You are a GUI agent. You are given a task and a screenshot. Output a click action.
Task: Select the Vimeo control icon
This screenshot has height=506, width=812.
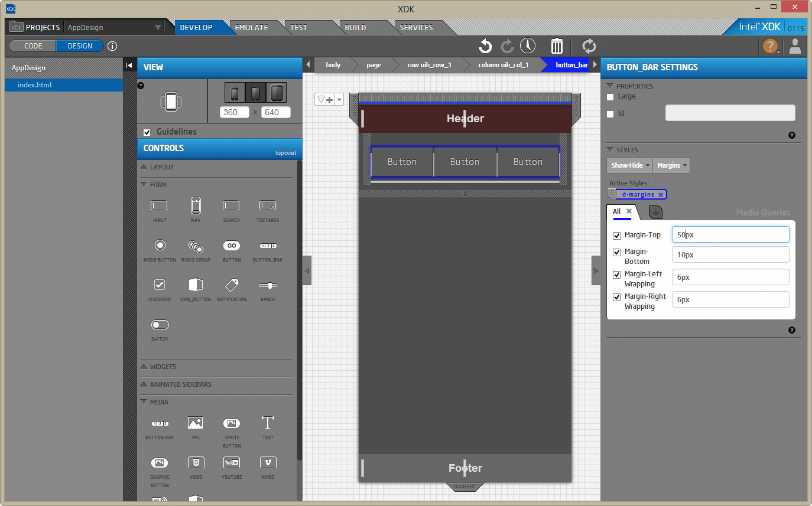[x=268, y=462]
